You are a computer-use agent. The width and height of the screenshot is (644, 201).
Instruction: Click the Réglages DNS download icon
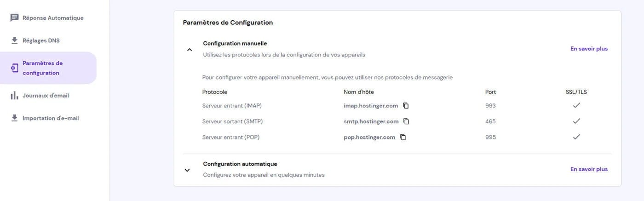[x=14, y=40]
